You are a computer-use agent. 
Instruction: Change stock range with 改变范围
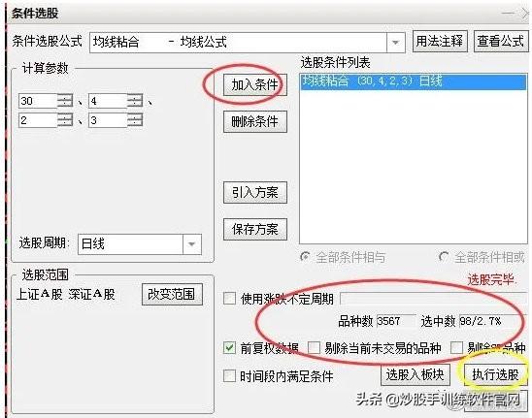click(172, 294)
